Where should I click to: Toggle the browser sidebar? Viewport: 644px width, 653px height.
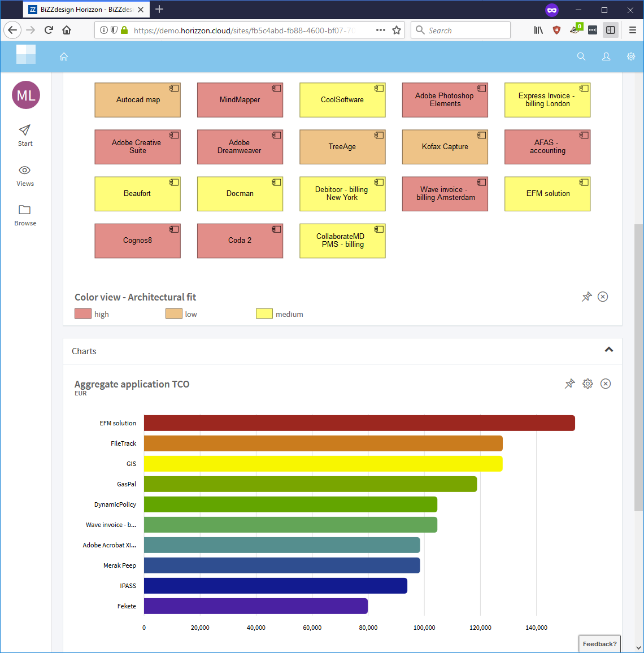click(611, 30)
